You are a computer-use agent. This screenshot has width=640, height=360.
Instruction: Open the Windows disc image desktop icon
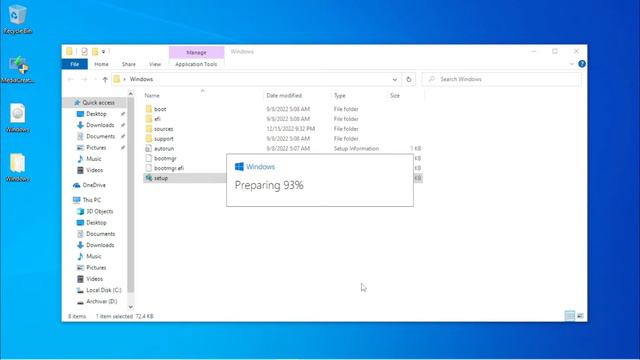click(18, 118)
